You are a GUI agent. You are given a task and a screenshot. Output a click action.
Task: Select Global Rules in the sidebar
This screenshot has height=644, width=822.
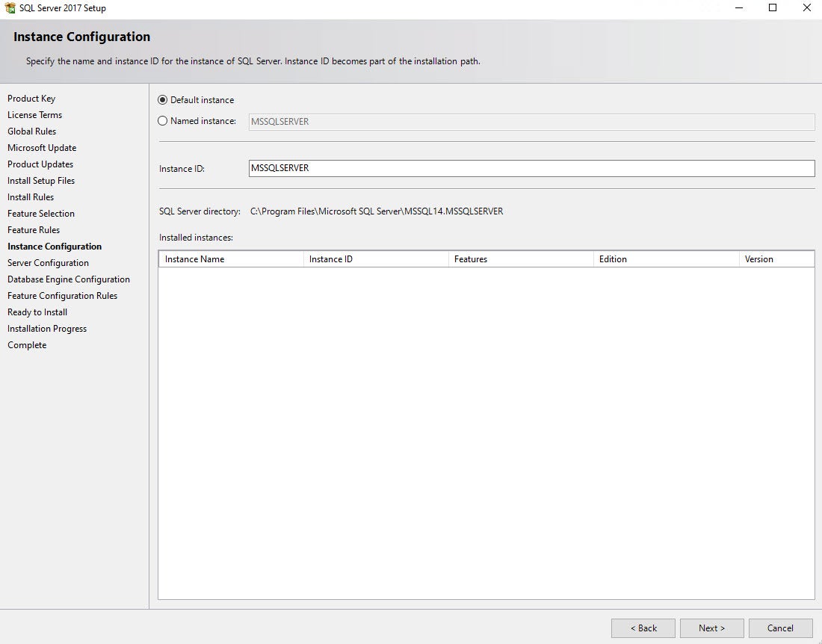[x=31, y=131]
